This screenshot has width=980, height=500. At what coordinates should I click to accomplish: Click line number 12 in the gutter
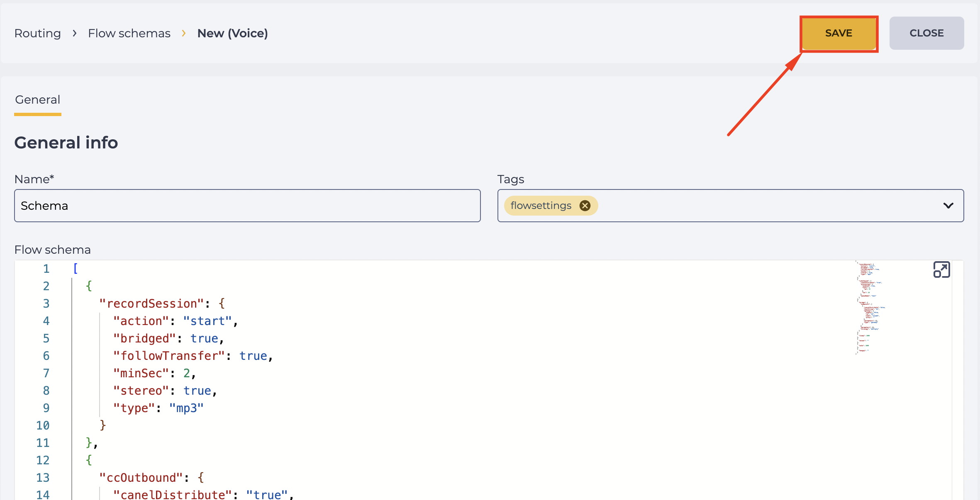coord(43,460)
